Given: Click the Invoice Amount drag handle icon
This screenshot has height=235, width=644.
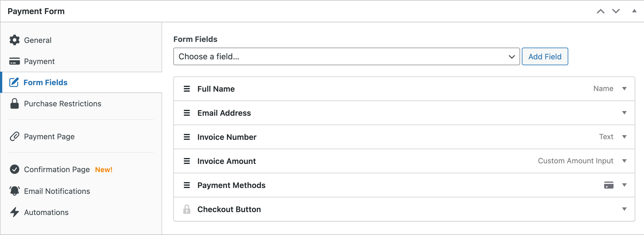Looking at the screenshot, I should tap(187, 161).
